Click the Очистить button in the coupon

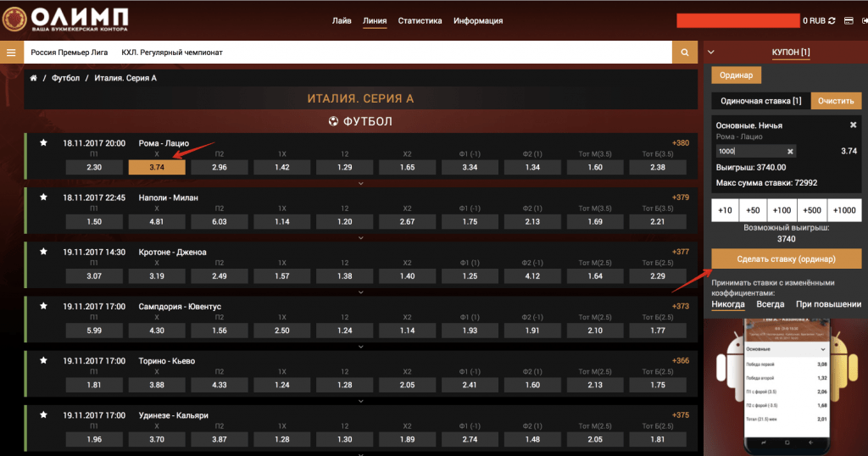pyautogui.click(x=836, y=101)
